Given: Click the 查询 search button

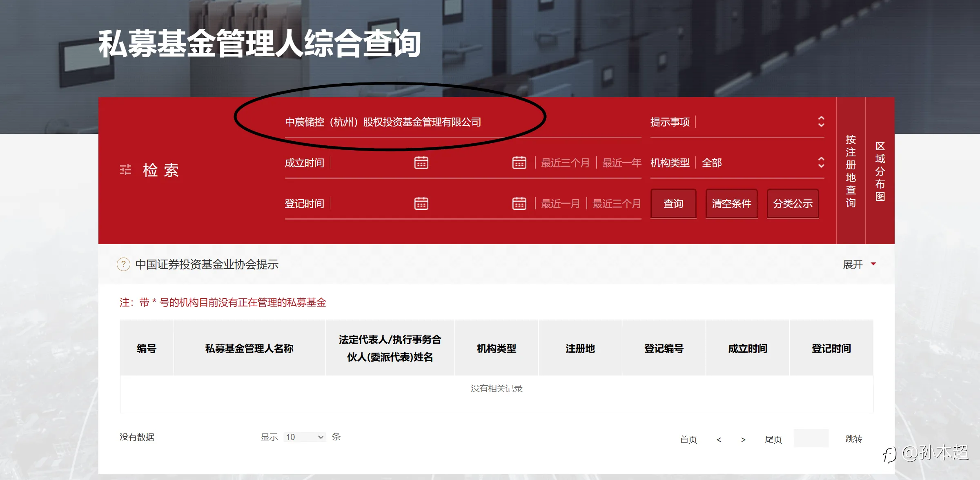Looking at the screenshot, I should 673,203.
